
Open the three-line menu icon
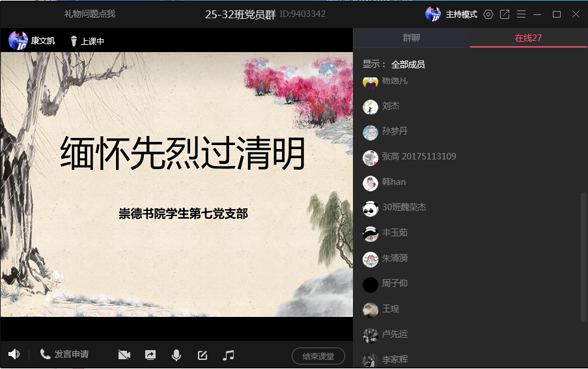click(521, 14)
